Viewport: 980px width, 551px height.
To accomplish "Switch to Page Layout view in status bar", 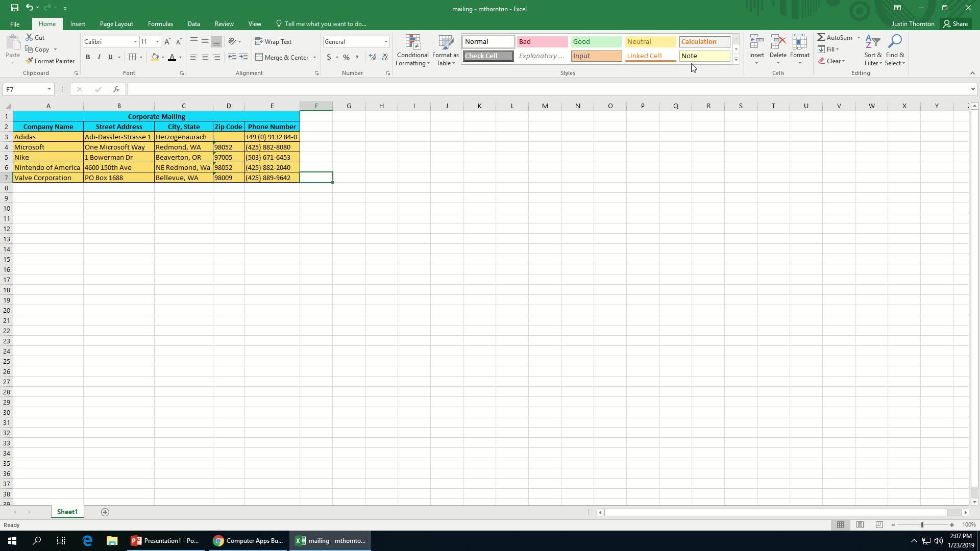I will coord(860,525).
